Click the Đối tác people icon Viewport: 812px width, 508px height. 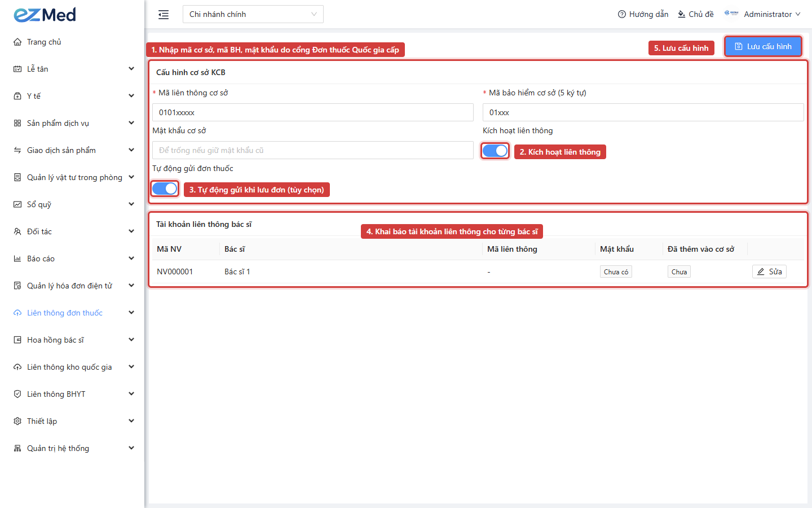[x=17, y=231]
